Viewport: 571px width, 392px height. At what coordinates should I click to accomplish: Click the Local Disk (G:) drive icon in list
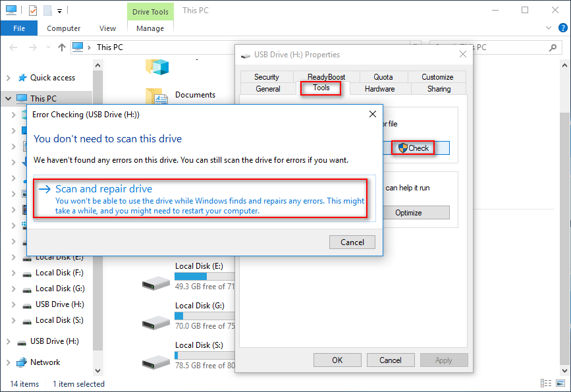pos(156,322)
